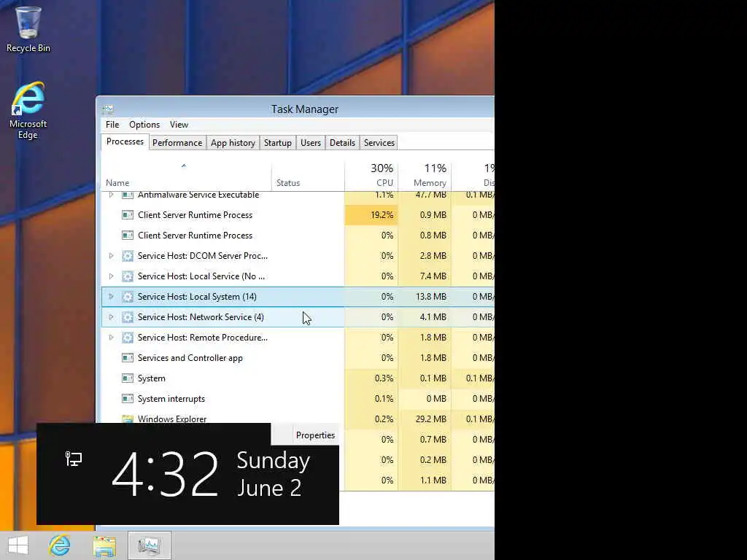Click the Service Host: Local Service gear icon

pos(127,276)
